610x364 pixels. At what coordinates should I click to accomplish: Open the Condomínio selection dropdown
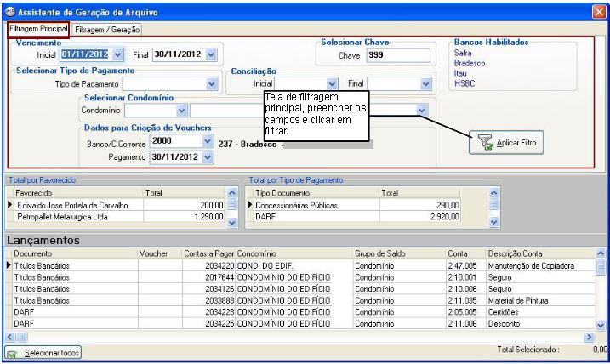point(181,111)
